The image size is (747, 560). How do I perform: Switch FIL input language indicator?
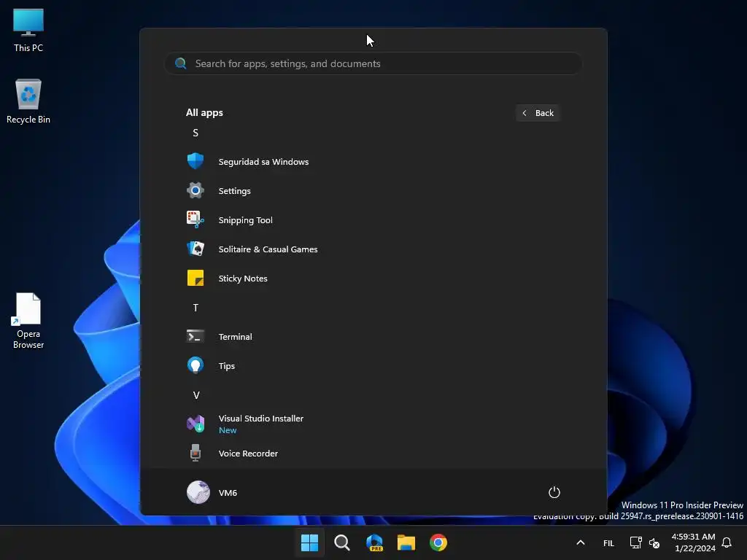[608, 542]
